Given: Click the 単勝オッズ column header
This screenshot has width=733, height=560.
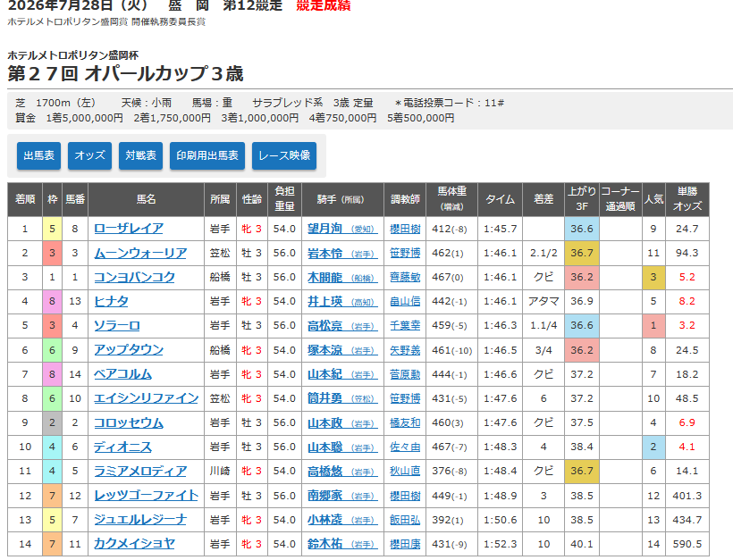Looking at the screenshot, I should [x=687, y=199].
